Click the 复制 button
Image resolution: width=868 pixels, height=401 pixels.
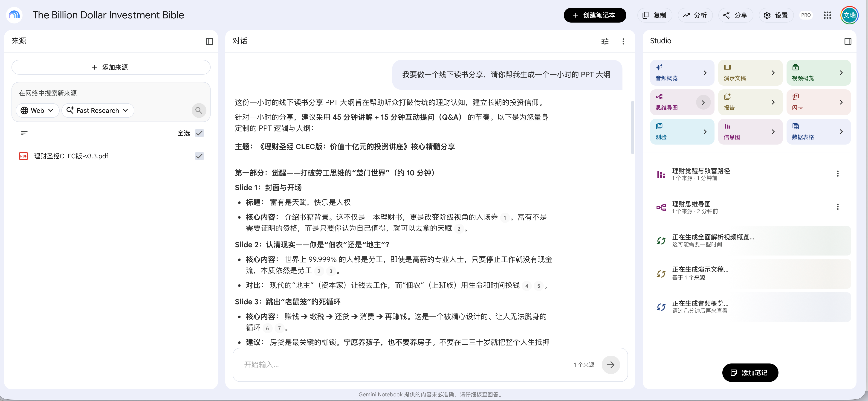click(654, 15)
